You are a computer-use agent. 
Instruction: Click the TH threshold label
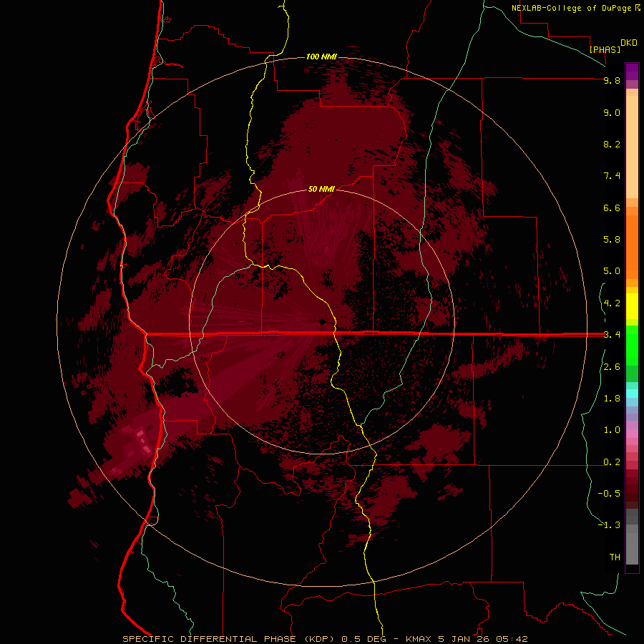click(x=615, y=557)
